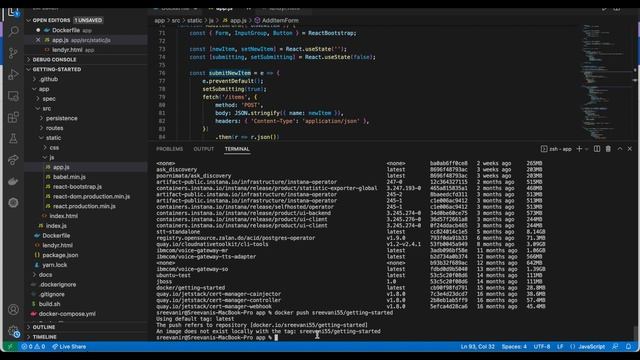Open the Extensions view
Image resolution: width=640 pixels, height=360 pixels.
click(13, 117)
